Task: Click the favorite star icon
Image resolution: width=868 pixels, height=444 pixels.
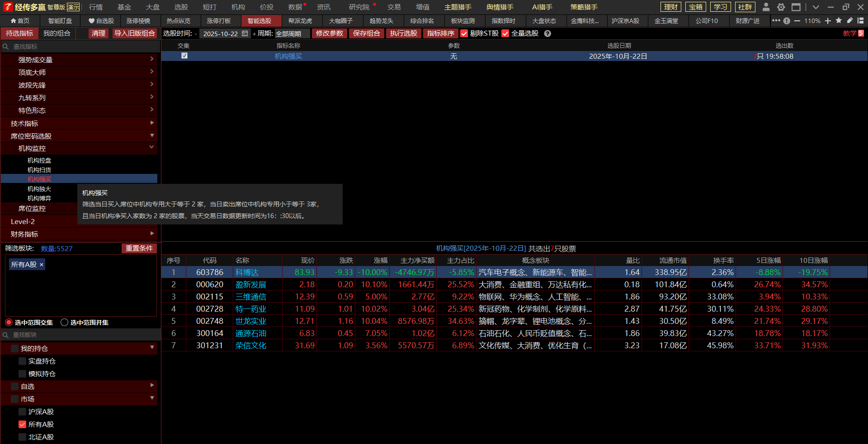Action: (839, 21)
